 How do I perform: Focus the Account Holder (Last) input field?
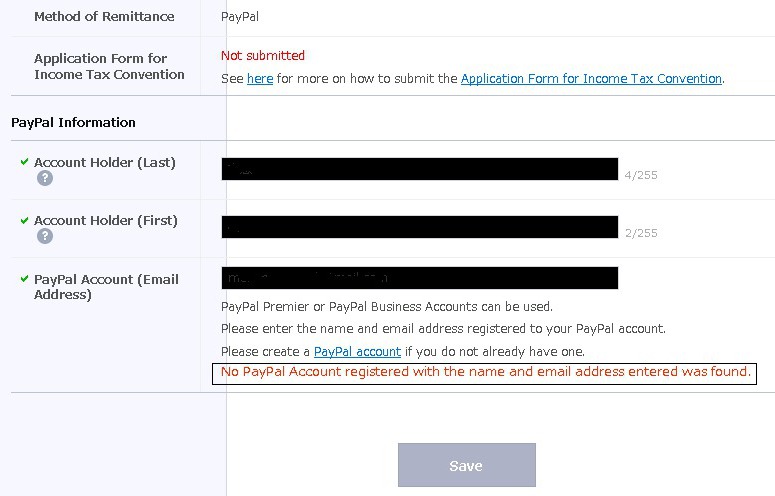point(420,169)
